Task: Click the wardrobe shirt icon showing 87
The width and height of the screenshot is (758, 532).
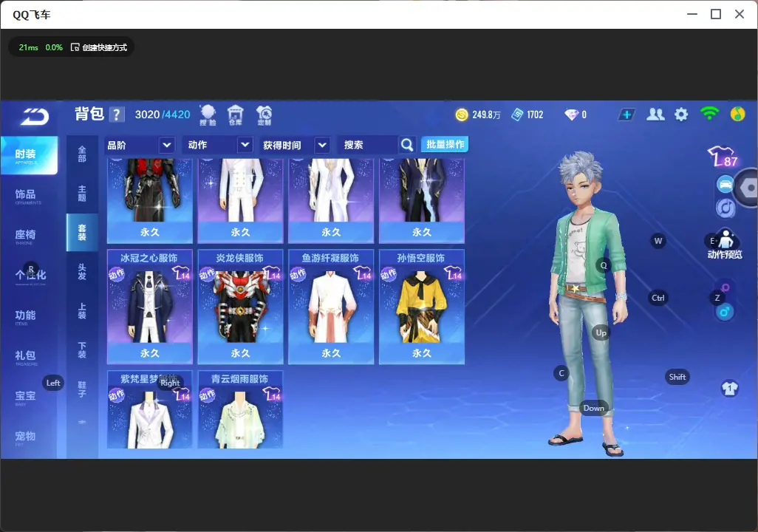Action: pos(723,156)
